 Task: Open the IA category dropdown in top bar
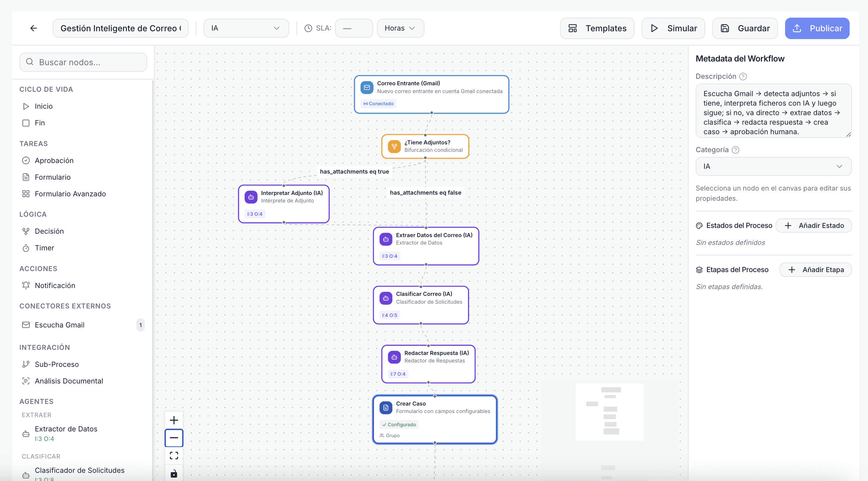tap(246, 28)
